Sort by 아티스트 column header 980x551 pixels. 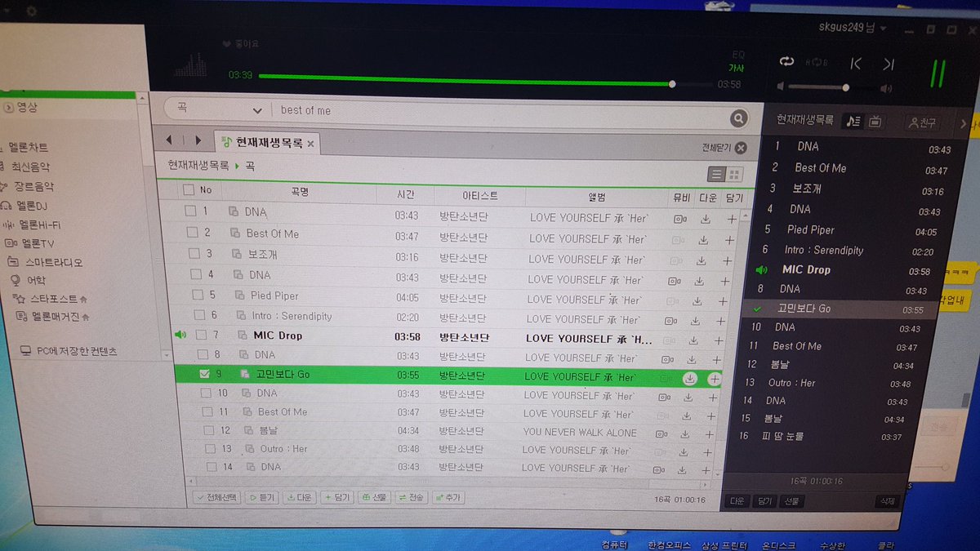pos(479,196)
